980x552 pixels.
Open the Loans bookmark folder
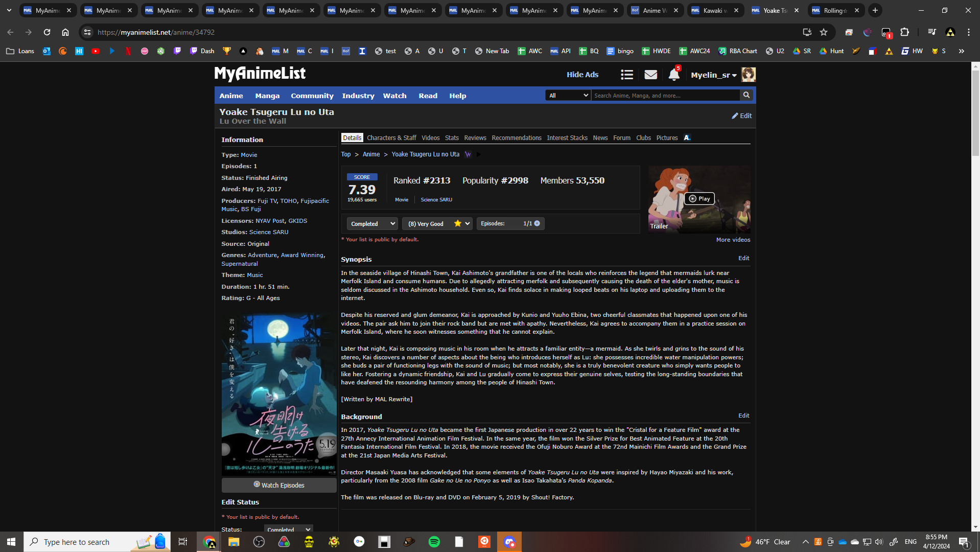tap(20, 51)
